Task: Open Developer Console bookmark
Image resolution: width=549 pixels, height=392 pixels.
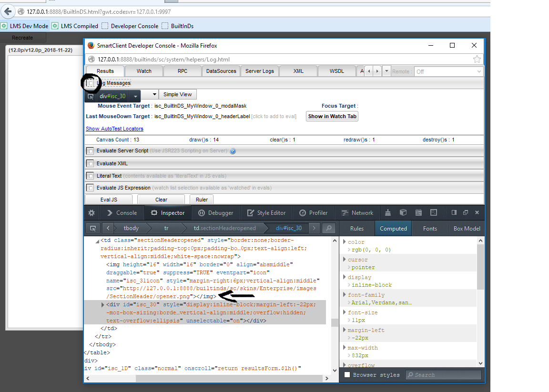Action: click(130, 26)
